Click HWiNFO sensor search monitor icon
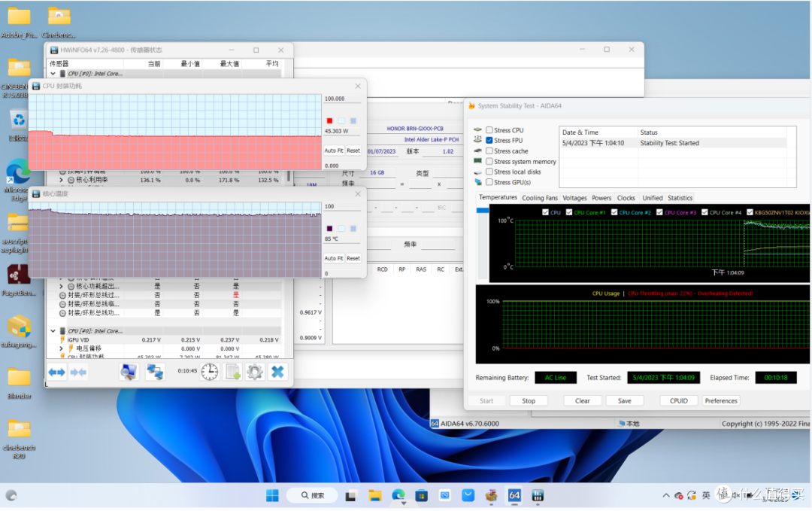The width and height of the screenshot is (812, 511). pyautogui.click(x=129, y=372)
